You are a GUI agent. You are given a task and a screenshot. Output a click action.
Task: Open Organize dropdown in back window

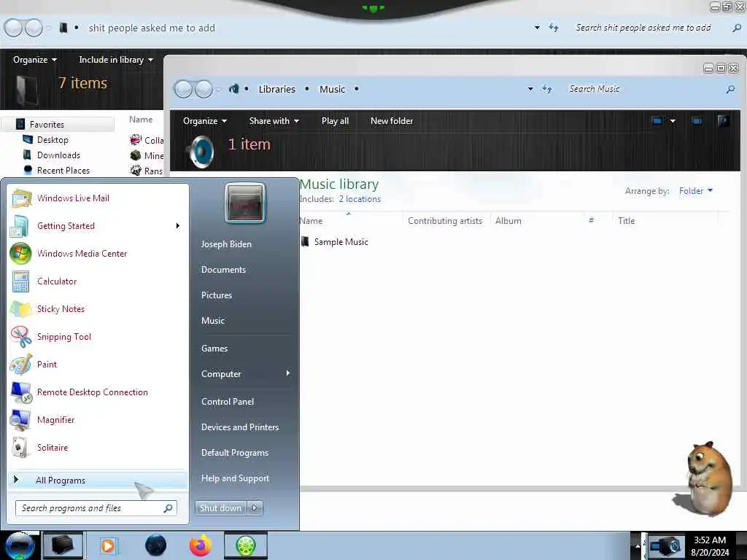(35, 60)
